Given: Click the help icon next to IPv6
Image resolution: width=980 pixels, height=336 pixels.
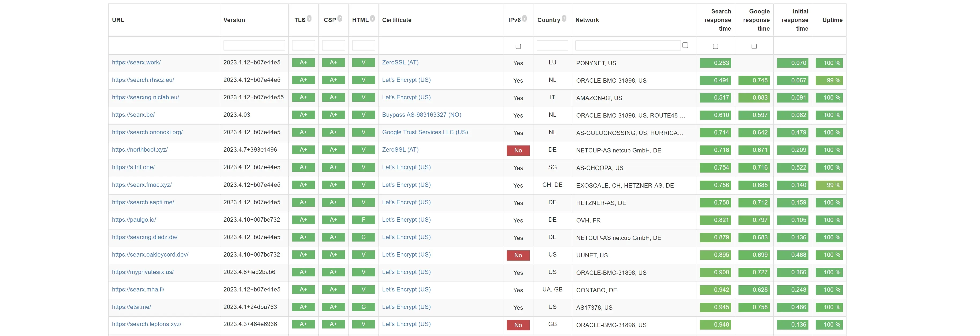Looking at the screenshot, I should (x=524, y=18).
